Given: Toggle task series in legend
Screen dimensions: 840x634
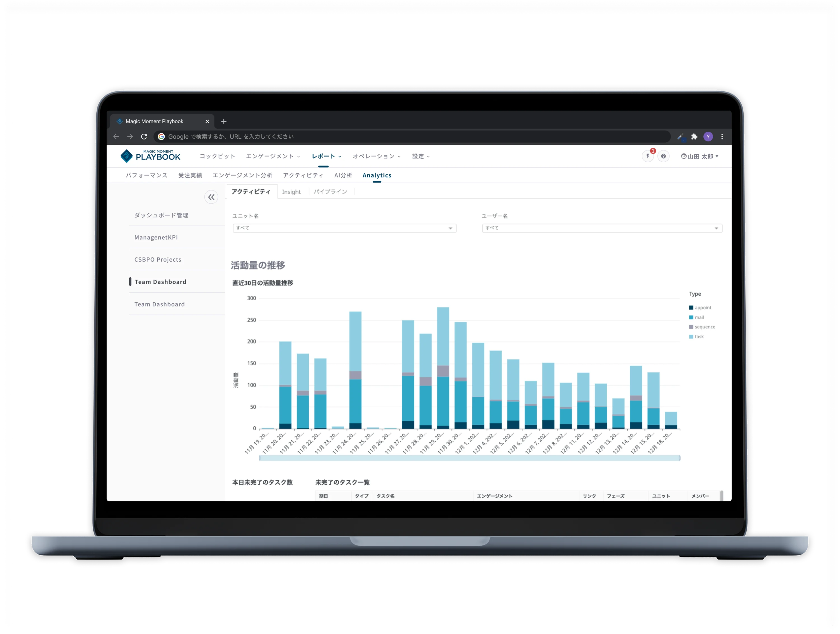Looking at the screenshot, I should click(x=696, y=336).
